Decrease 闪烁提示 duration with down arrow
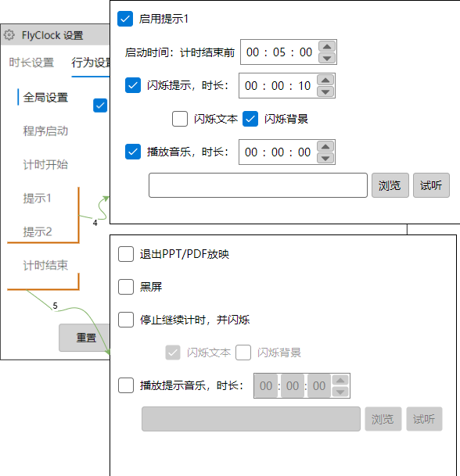 [x=325, y=91]
